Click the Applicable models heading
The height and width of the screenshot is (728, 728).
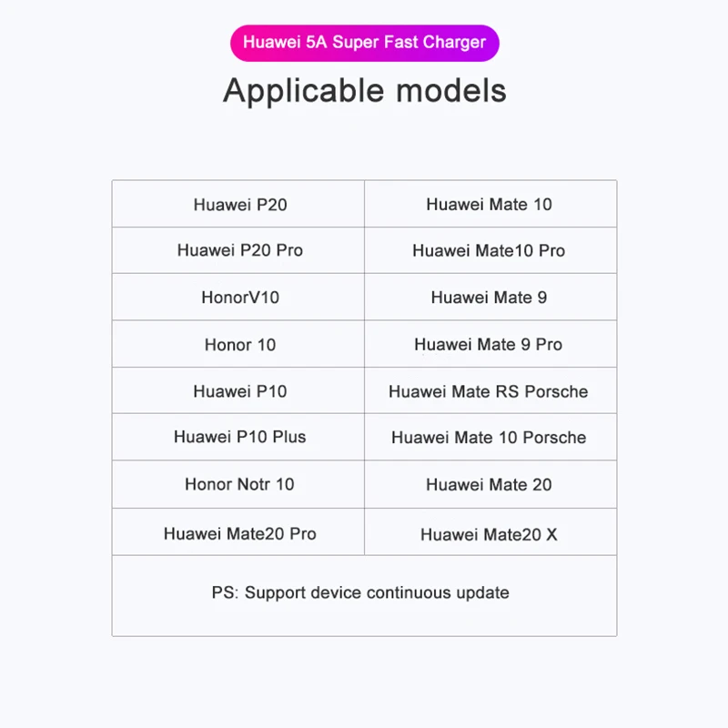(364, 91)
